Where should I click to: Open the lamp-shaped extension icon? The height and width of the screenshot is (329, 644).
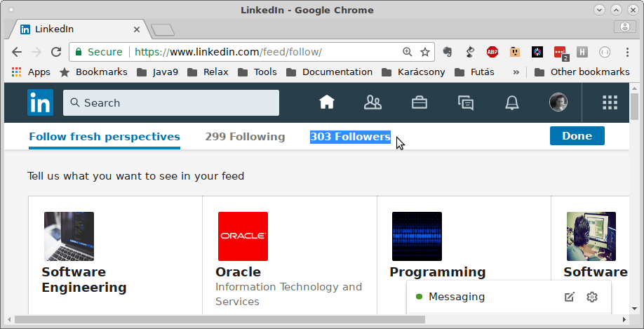tap(470, 52)
